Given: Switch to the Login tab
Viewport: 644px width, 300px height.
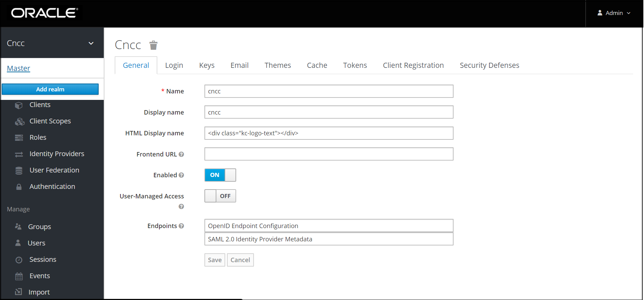Looking at the screenshot, I should tap(174, 65).
